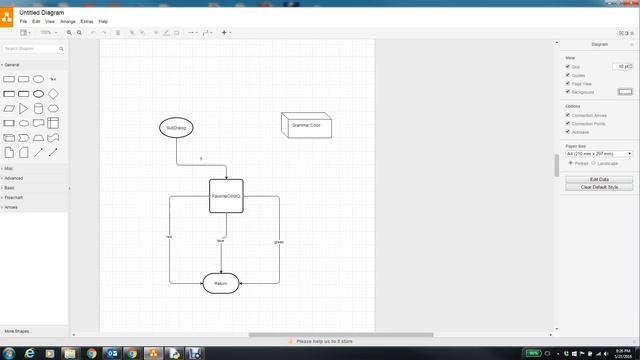Open the View menu
This screenshot has height=360, width=640.
(50, 21)
